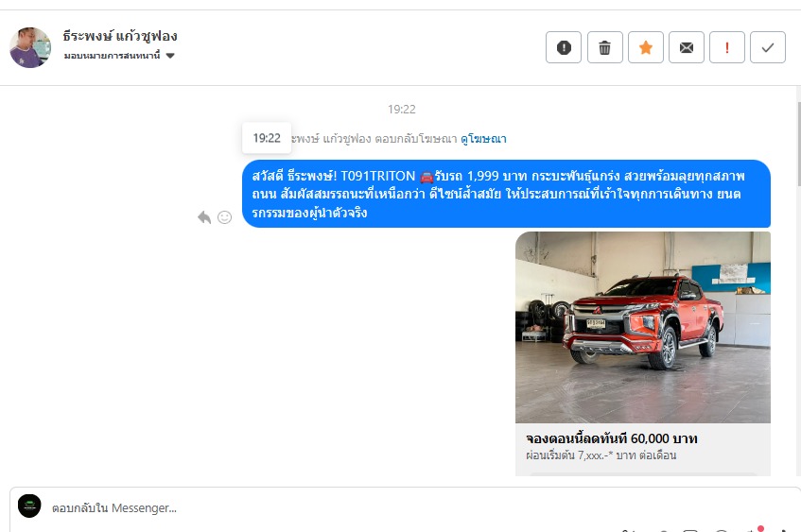Flag conversation with red exclamation icon
The width and height of the screenshot is (801, 532).
pos(727,47)
